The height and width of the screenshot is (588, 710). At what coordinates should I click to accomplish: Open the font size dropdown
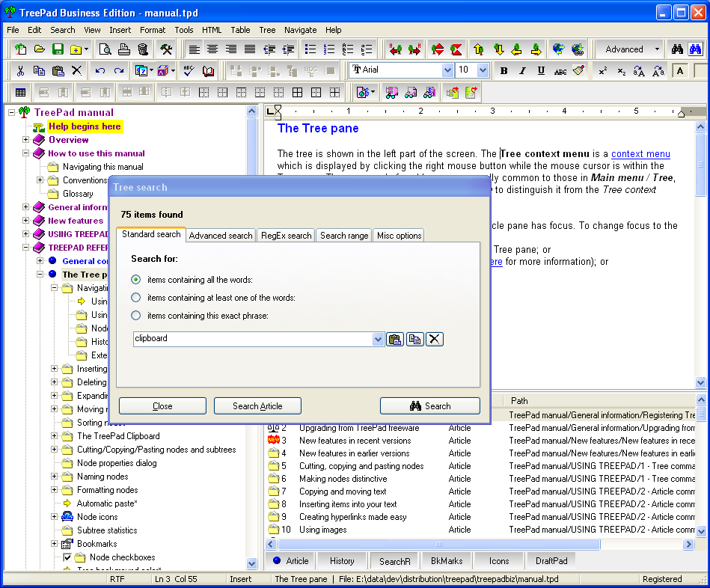pyautogui.click(x=483, y=70)
